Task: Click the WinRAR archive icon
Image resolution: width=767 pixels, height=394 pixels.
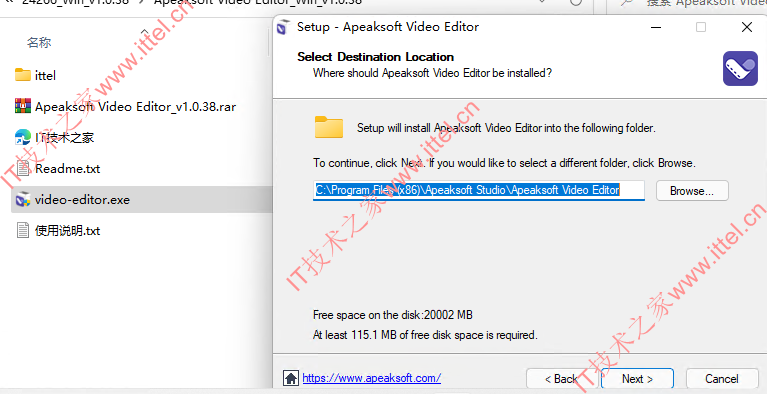Action: pyautogui.click(x=23, y=106)
